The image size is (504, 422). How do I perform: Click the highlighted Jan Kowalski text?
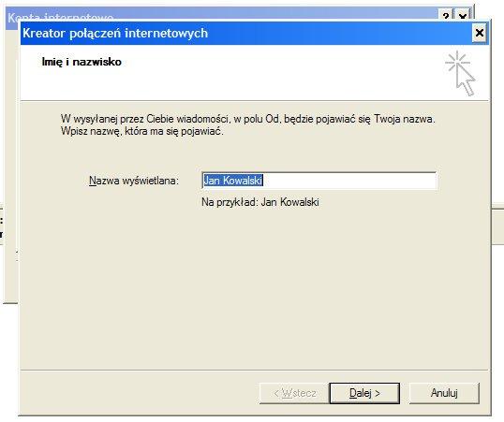233,181
